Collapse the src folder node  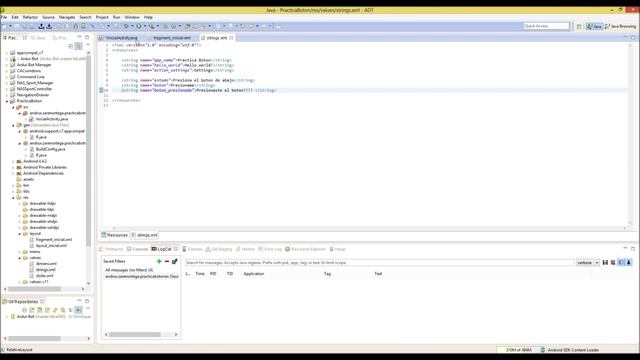point(13,107)
